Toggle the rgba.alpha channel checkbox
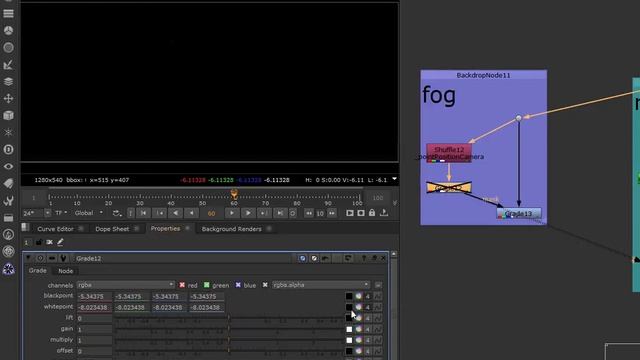The image size is (640, 360). pos(265,285)
